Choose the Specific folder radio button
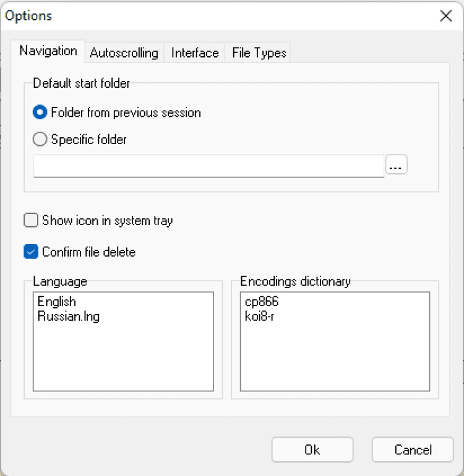 (40, 140)
